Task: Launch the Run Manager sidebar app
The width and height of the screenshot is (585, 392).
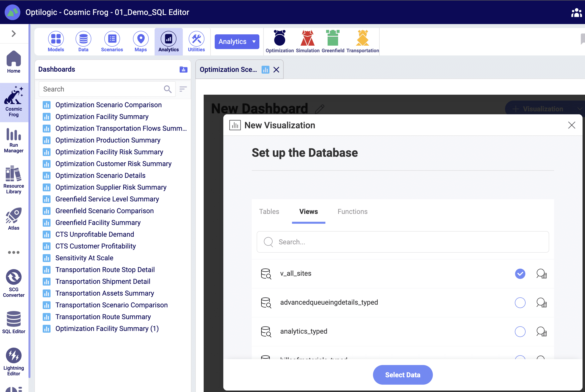Action: (x=14, y=141)
